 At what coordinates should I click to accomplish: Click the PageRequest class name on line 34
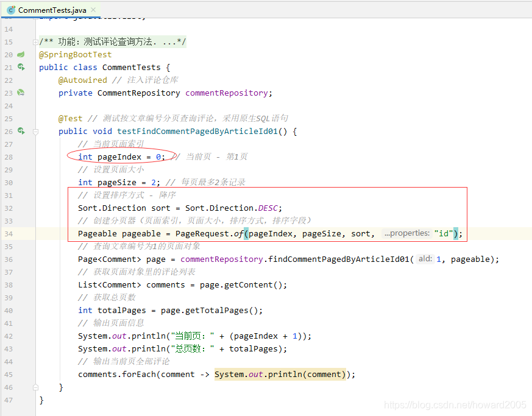click(x=202, y=234)
